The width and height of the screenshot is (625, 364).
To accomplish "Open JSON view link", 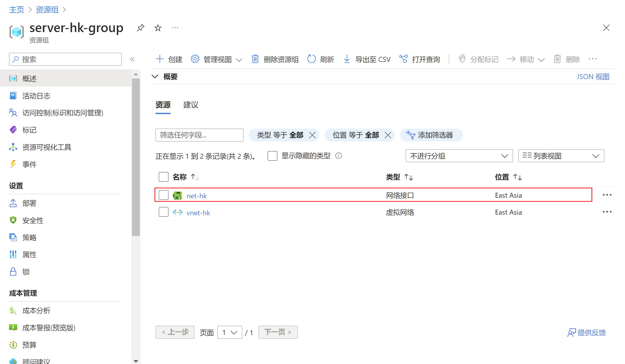I will click(593, 77).
